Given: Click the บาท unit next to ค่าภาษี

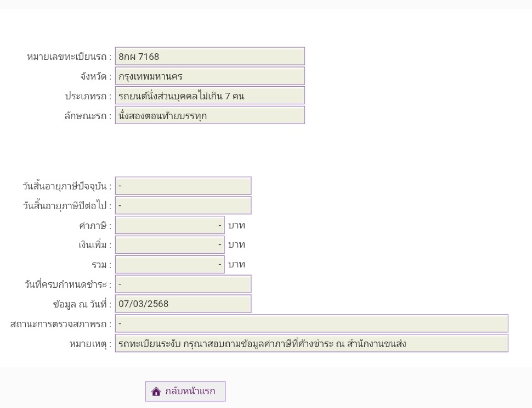Looking at the screenshot, I should pos(236,225).
